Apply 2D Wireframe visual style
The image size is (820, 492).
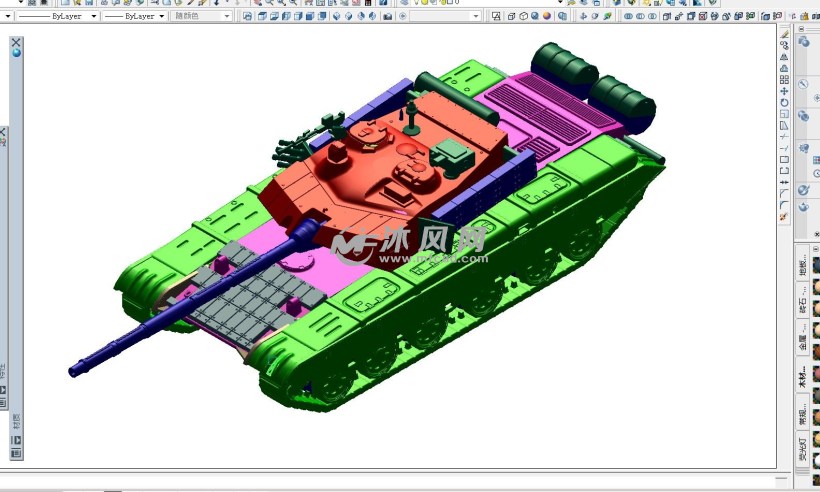coord(496,16)
